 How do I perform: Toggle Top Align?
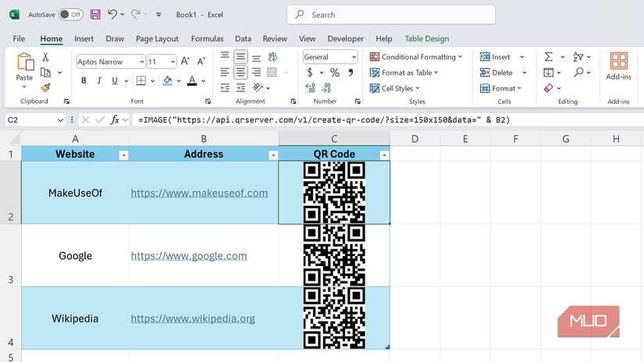pyautogui.click(x=225, y=57)
